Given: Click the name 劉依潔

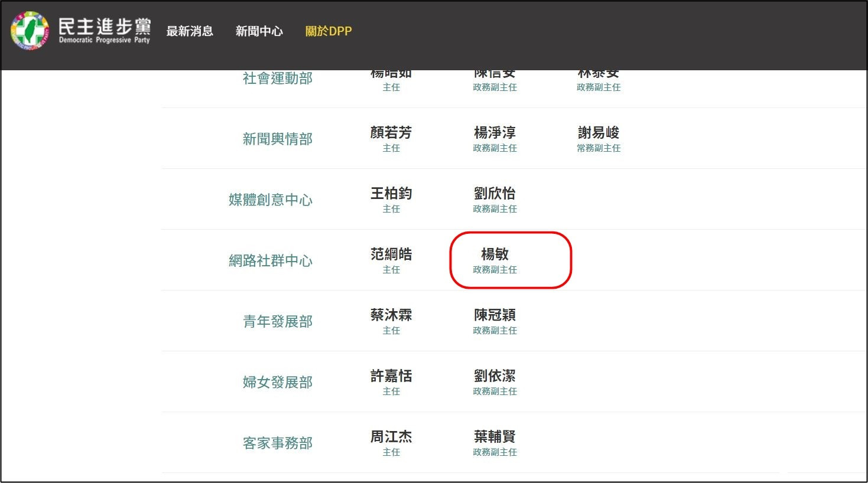Looking at the screenshot, I should 495,376.
